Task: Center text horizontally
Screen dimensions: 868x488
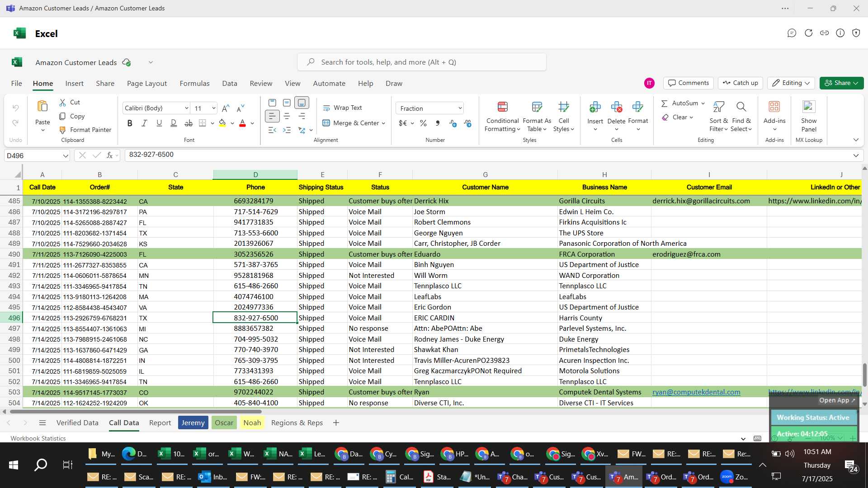Action: coord(287,117)
